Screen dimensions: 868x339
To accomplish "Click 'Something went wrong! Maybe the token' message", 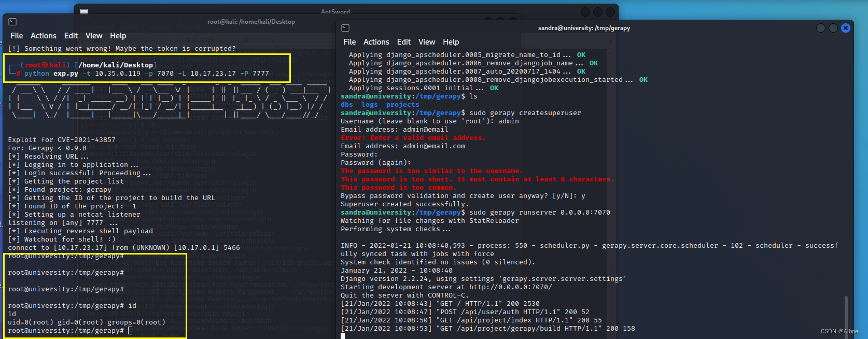I will click(122, 49).
